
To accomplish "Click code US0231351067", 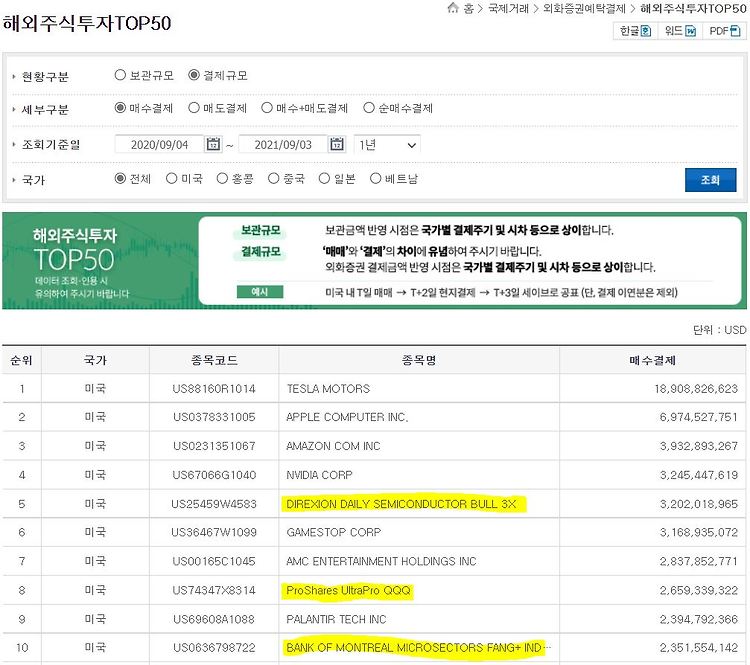I will pyautogui.click(x=214, y=446).
